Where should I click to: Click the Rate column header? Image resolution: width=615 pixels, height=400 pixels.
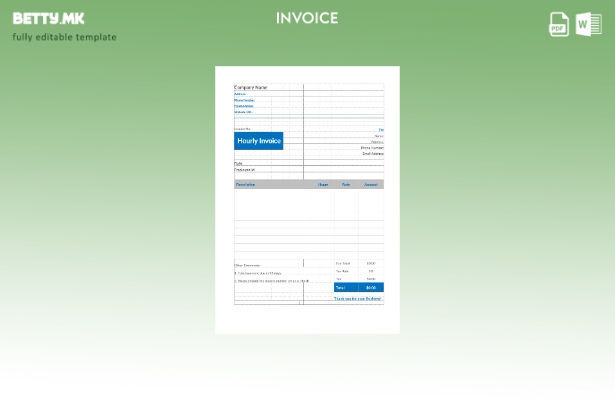pos(346,184)
